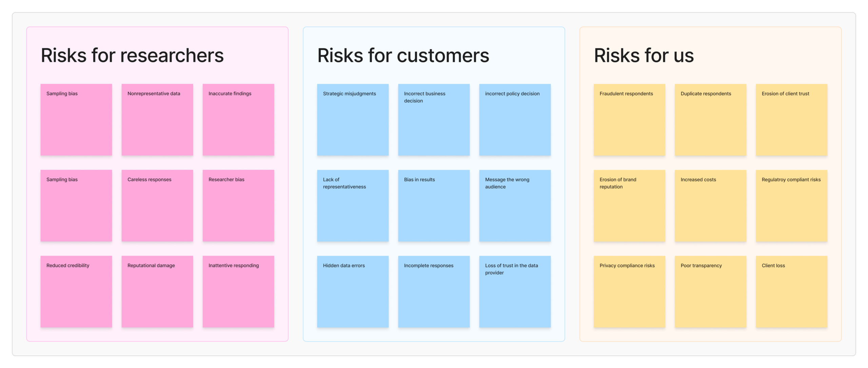868x368 pixels.
Task: Click the 'Risks for customers' section heading
Action: (403, 55)
